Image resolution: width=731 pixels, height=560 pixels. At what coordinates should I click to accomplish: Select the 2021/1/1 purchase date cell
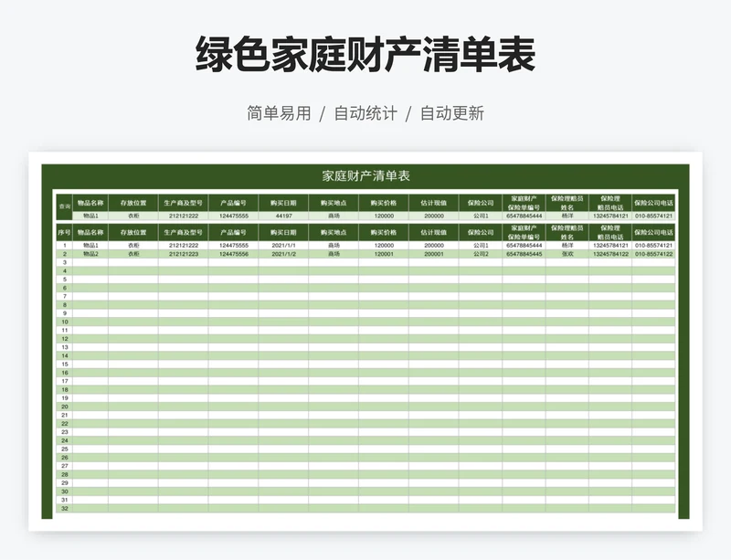pyautogui.click(x=283, y=245)
